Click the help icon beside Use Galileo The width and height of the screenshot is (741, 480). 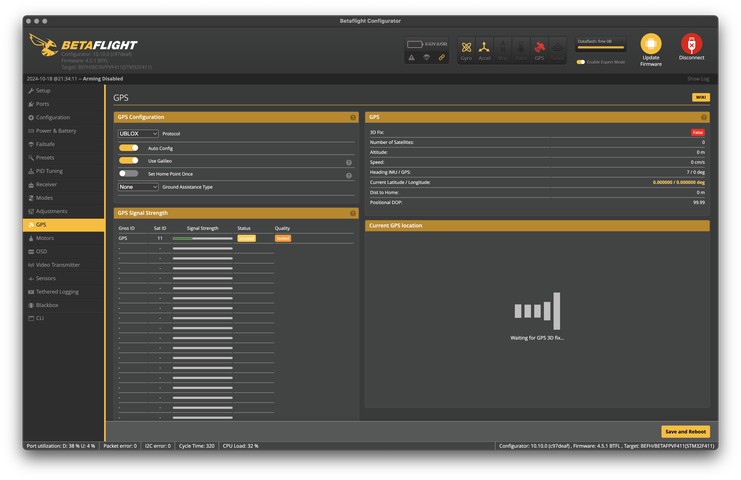click(x=349, y=162)
